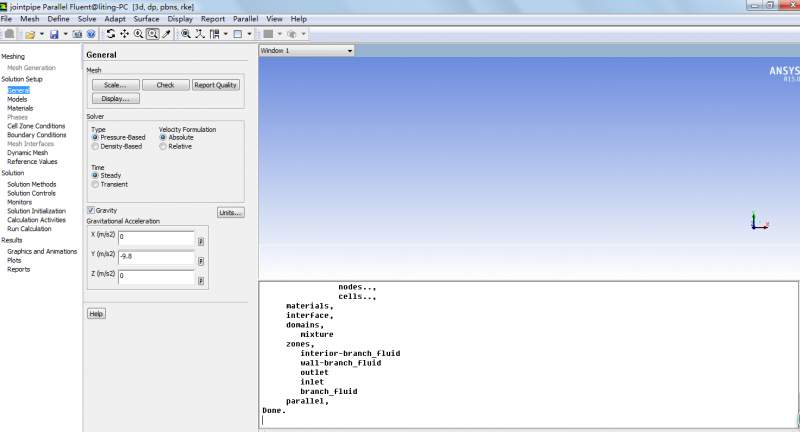Select the highlighted Zoom to Area tool
Image resolution: width=800 pixels, height=432 pixels.
(152, 34)
